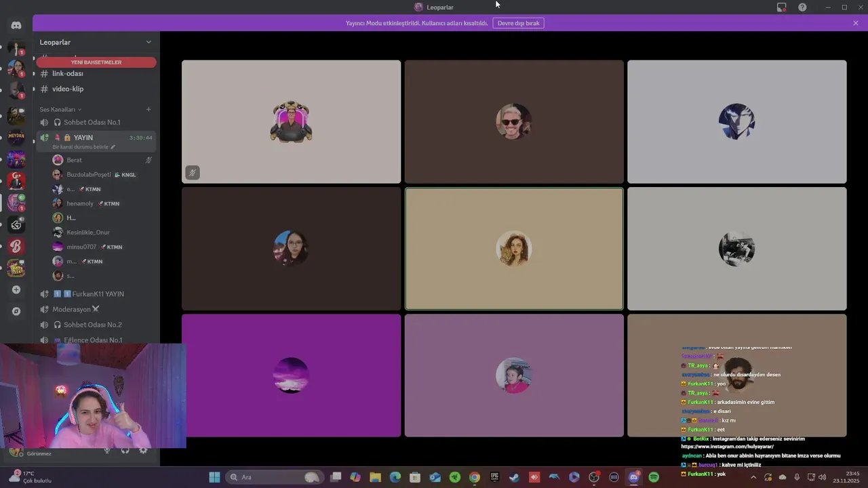Open the Instagram hulyayarar link in chat
The height and width of the screenshot is (488, 868).
point(727,447)
